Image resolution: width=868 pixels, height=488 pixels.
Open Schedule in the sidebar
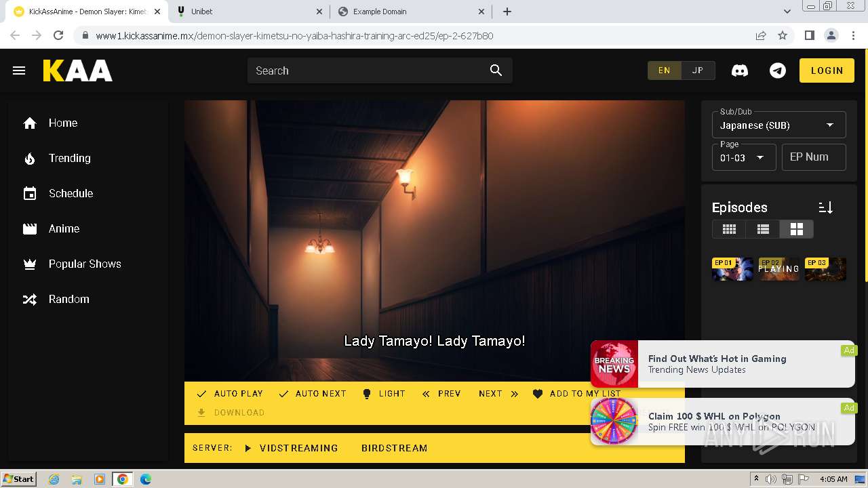tap(71, 194)
